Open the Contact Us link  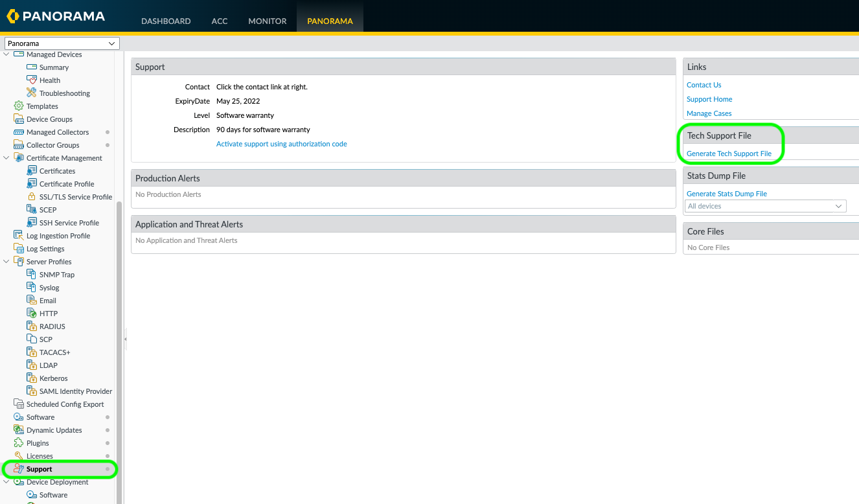pos(704,86)
